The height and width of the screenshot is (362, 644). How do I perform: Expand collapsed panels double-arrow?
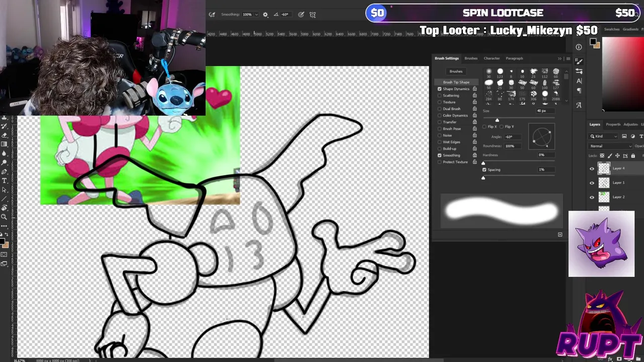(x=559, y=58)
